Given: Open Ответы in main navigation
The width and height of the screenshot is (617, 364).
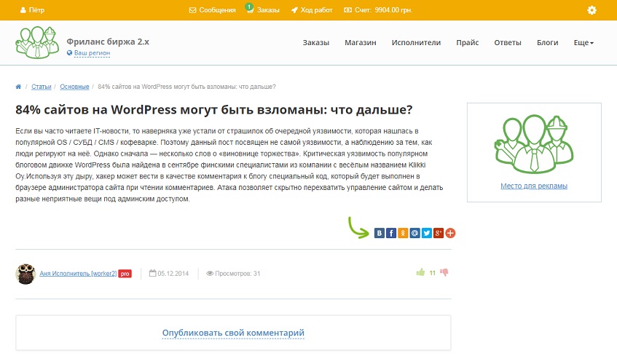Looking at the screenshot, I should 508,42.
